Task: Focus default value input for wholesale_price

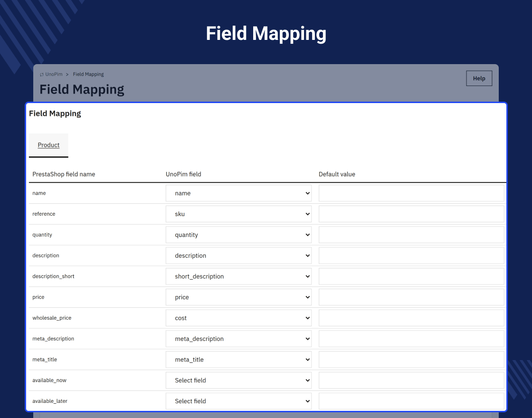Action: pos(411,318)
